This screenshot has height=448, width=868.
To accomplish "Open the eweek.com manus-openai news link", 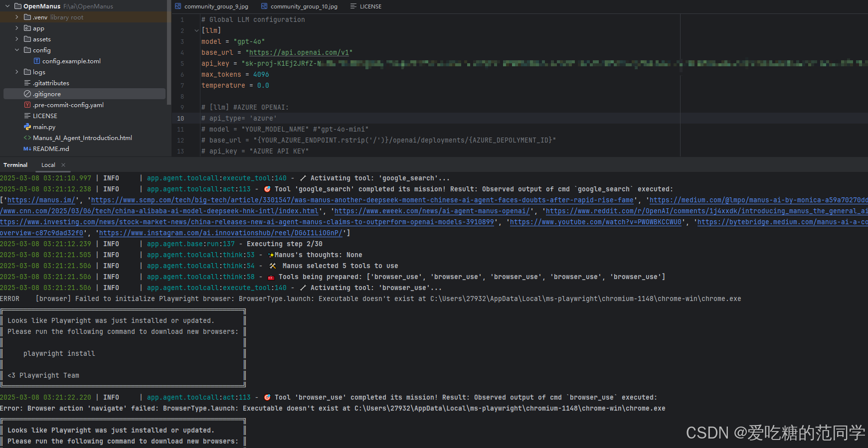I will click(432, 211).
